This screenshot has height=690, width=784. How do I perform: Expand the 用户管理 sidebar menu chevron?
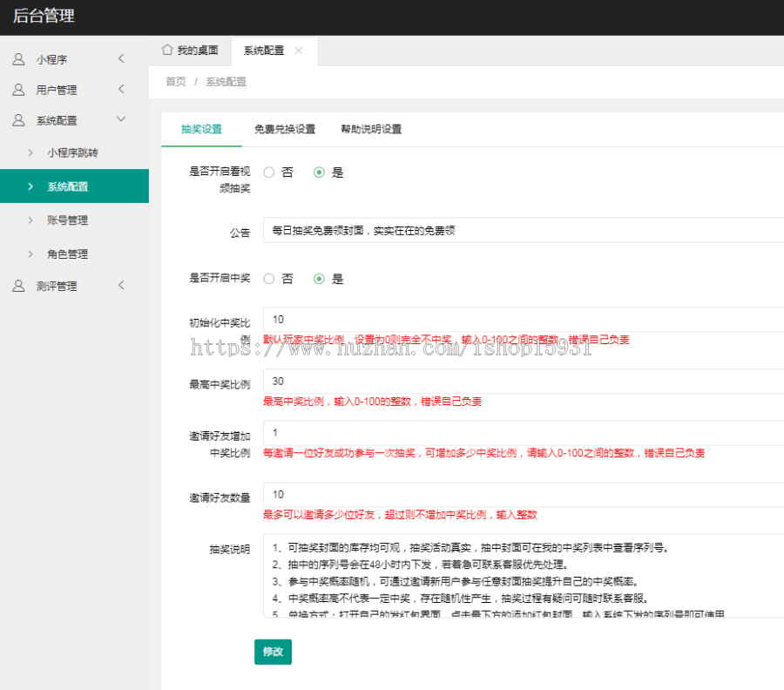121,90
